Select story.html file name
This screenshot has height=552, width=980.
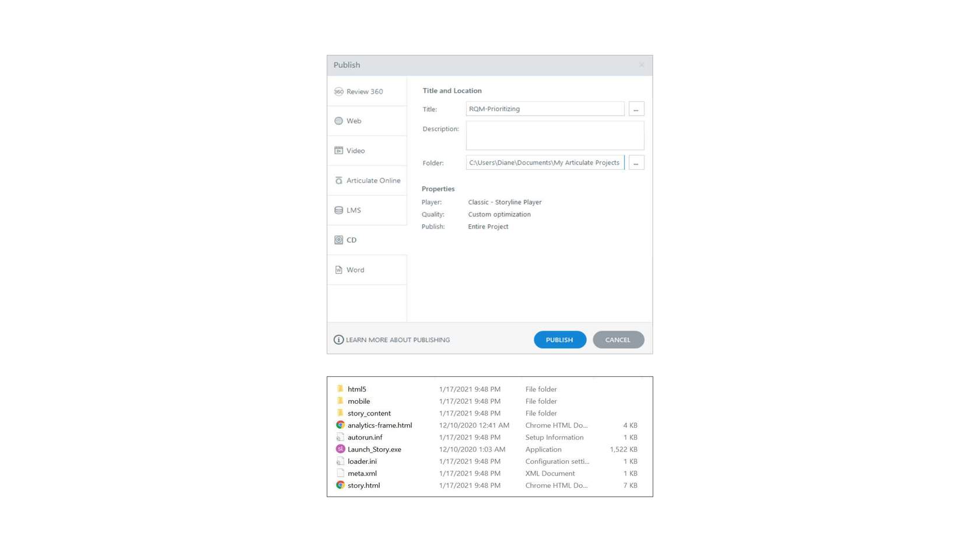coord(364,485)
